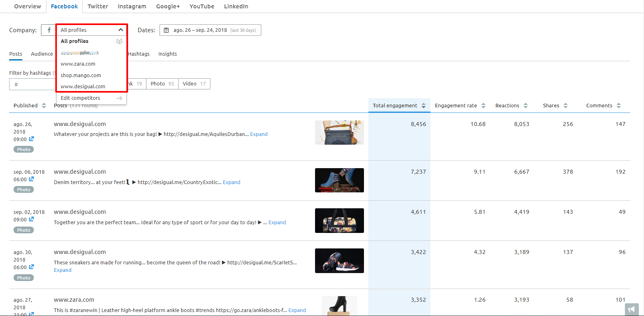
Task: Click Photo tag on sep. 02 post
Action: coord(23,230)
